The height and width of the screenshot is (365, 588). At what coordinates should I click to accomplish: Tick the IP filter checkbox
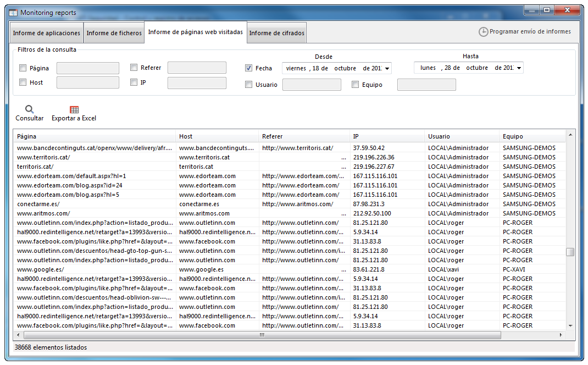[x=134, y=82]
